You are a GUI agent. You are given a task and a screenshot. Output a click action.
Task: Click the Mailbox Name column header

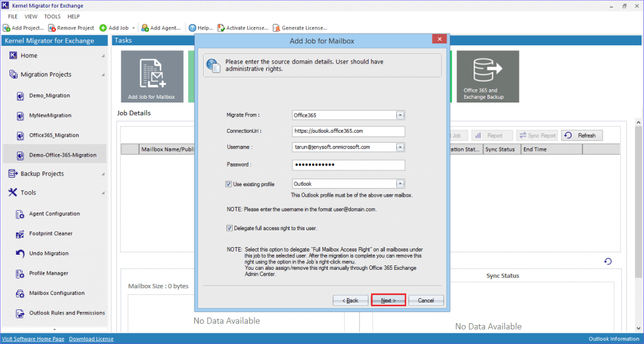(167, 150)
